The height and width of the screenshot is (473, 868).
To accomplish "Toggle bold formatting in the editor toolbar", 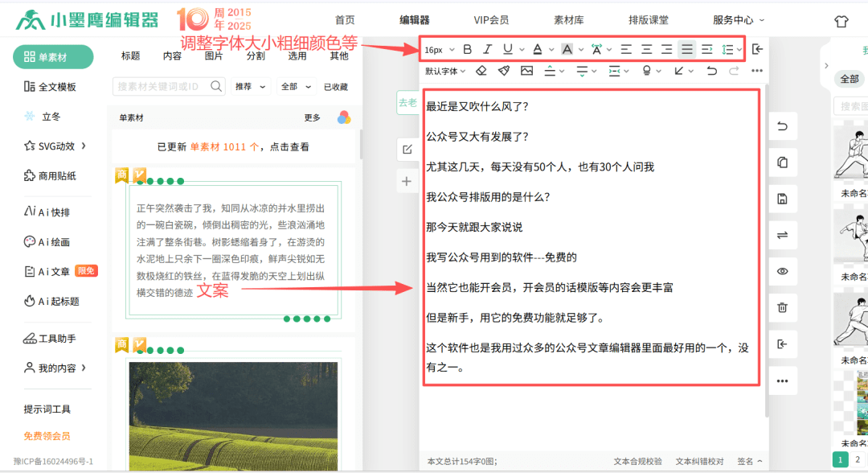I will [x=467, y=50].
